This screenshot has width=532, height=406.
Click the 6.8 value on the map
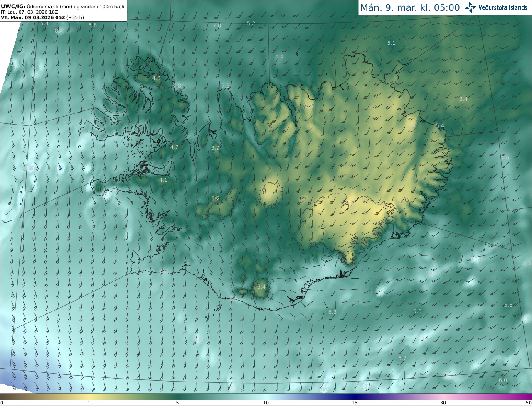[x=279, y=57]
